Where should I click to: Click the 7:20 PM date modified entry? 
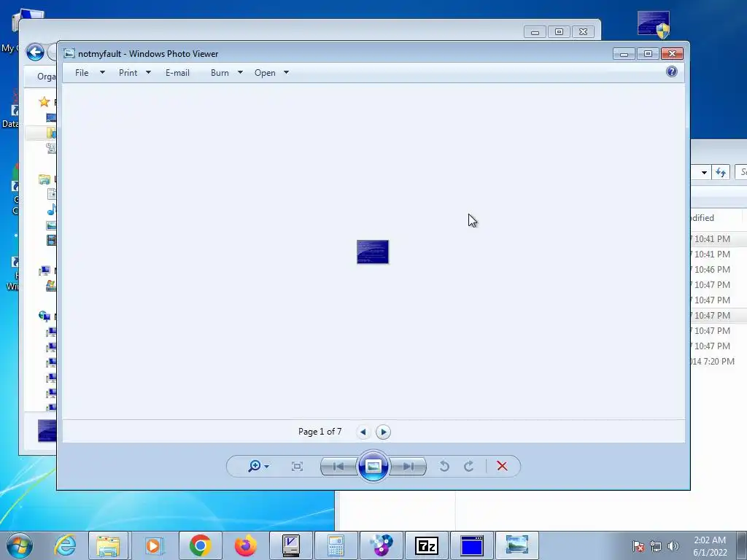point(713,362)
